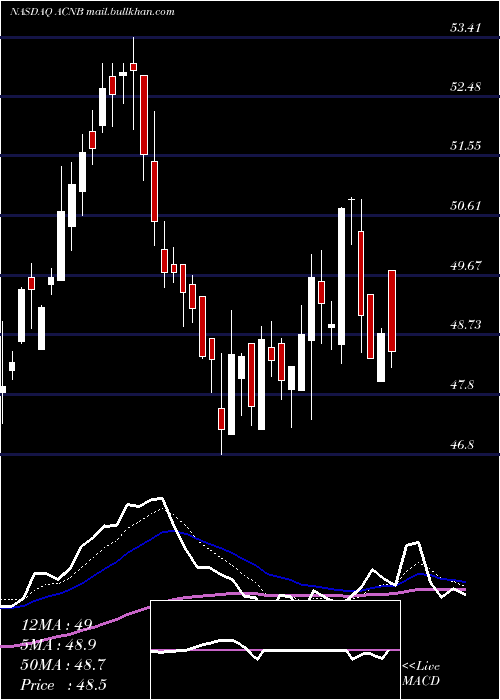500x700 pixels.
Task: Click the NASDAQ ACNB mail.bullkhan.com title text
Action: (x=92, y=12)
